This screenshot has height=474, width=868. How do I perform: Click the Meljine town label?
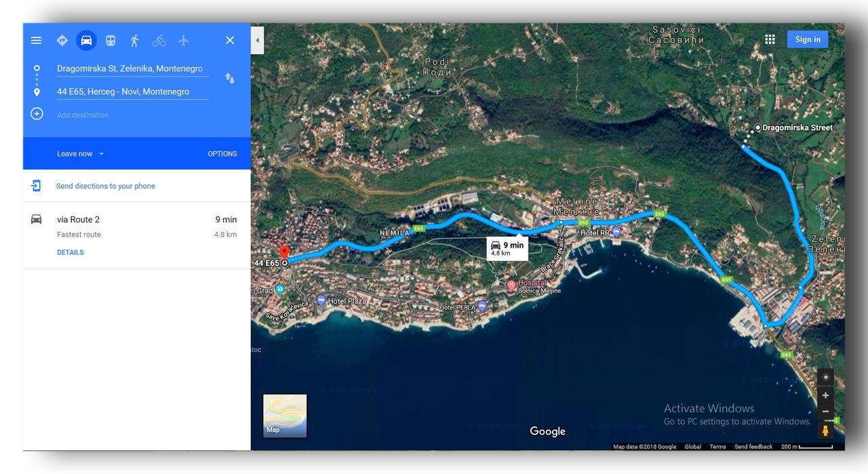point(577,206)
